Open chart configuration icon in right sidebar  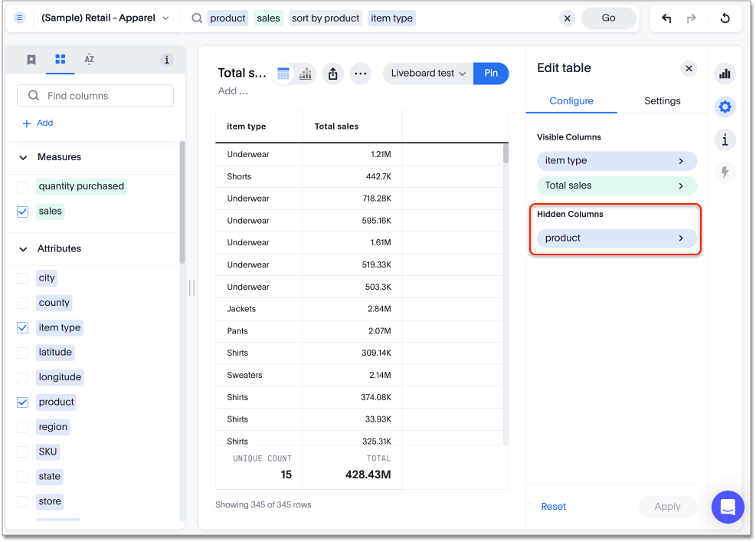[725, 74]
